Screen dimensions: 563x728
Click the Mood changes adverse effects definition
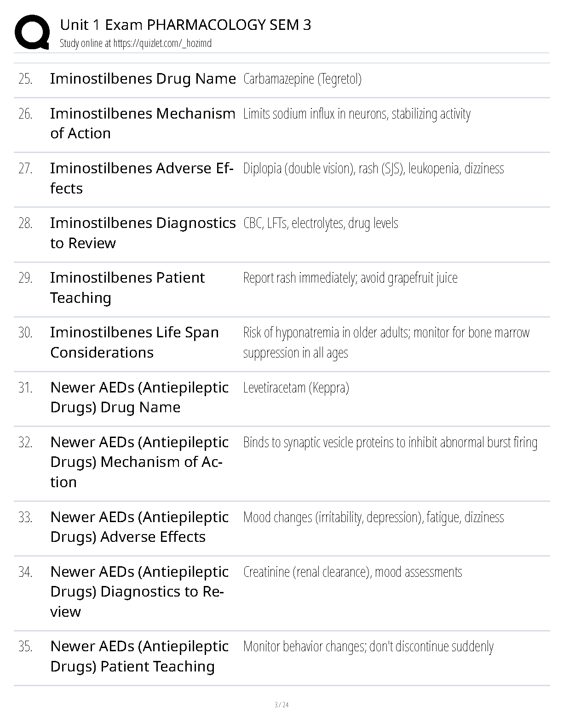tap(373, 518)
